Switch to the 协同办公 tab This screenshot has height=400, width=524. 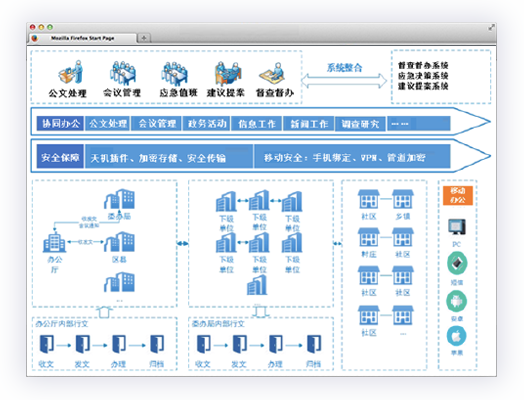tap(60, 124)
